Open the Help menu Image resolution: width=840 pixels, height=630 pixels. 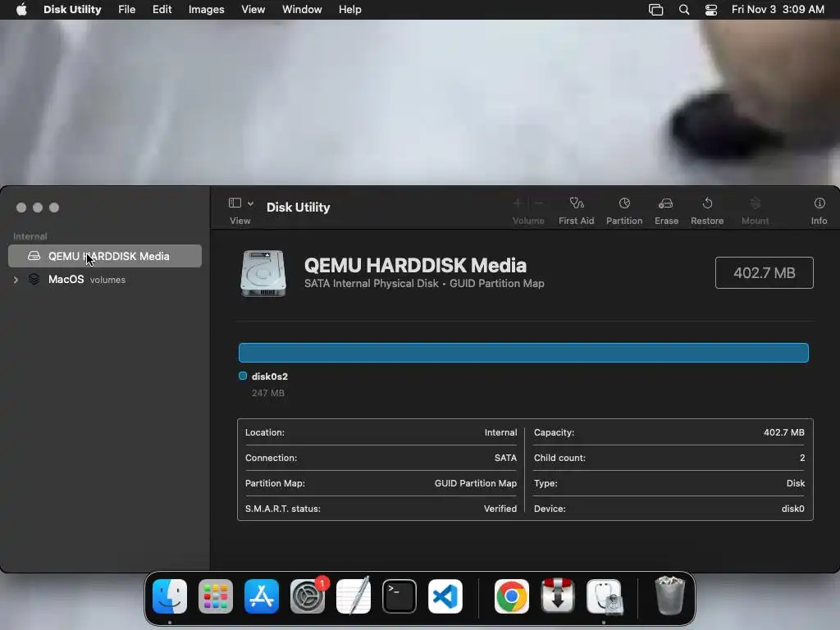(349, 10)
